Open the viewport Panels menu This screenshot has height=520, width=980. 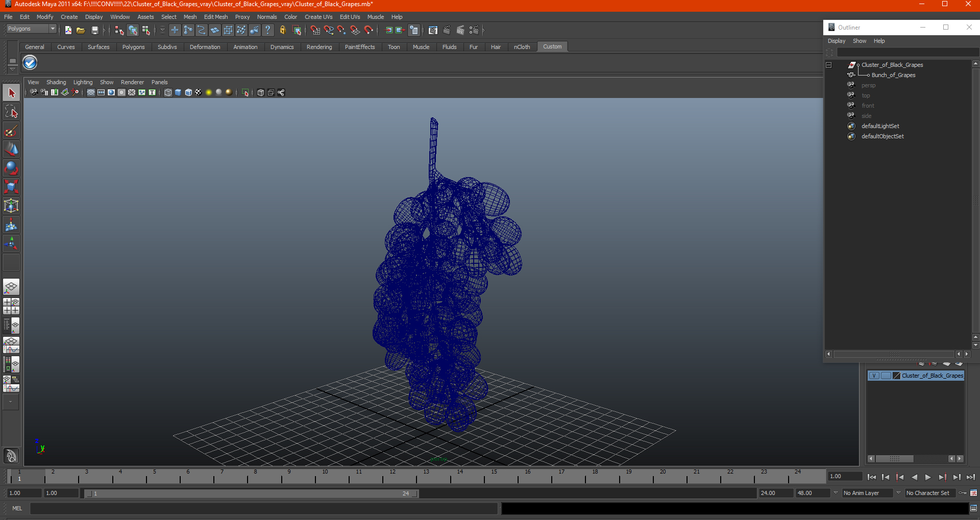pos(159,82)
